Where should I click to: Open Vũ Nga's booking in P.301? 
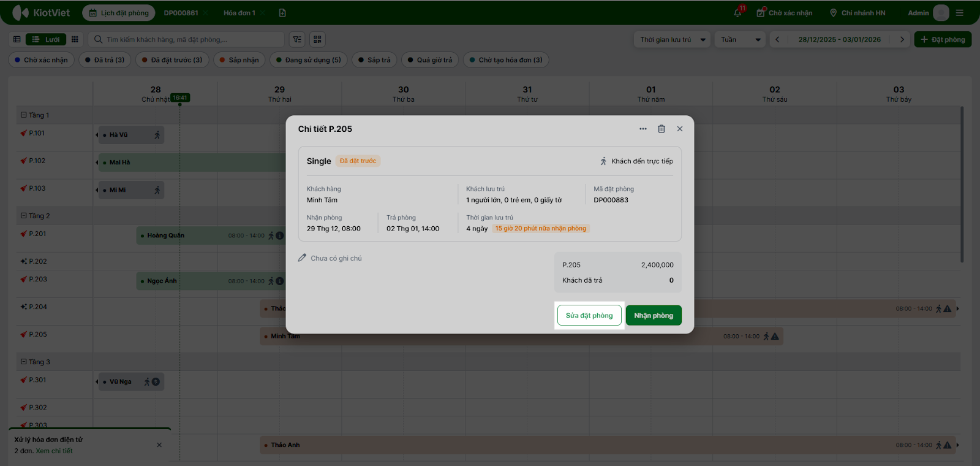pos(130,382)
